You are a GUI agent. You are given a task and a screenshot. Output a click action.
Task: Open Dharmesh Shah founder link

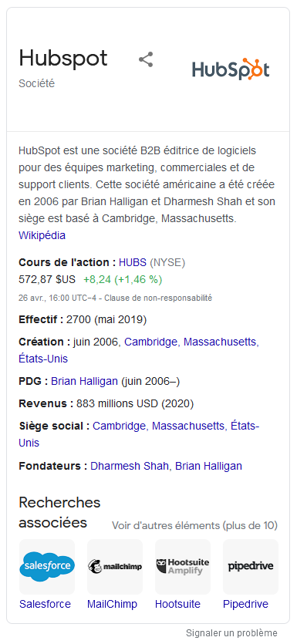pos(130,466)
